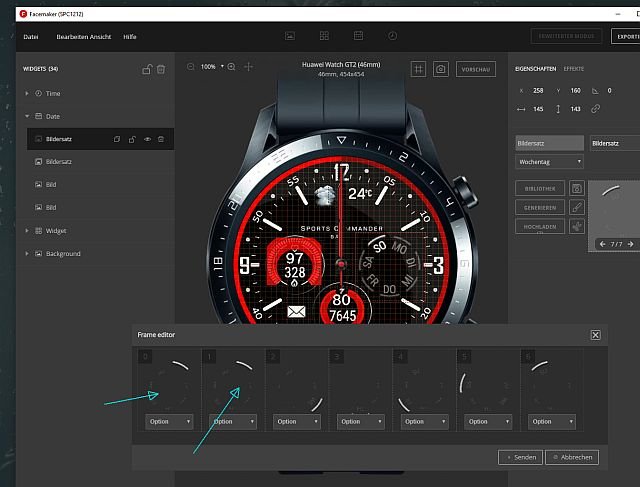Image resolution: width=640 pixels, height=487 pixels.
Task: Open the calendar date toolbar icon
Action: point(358,36)
